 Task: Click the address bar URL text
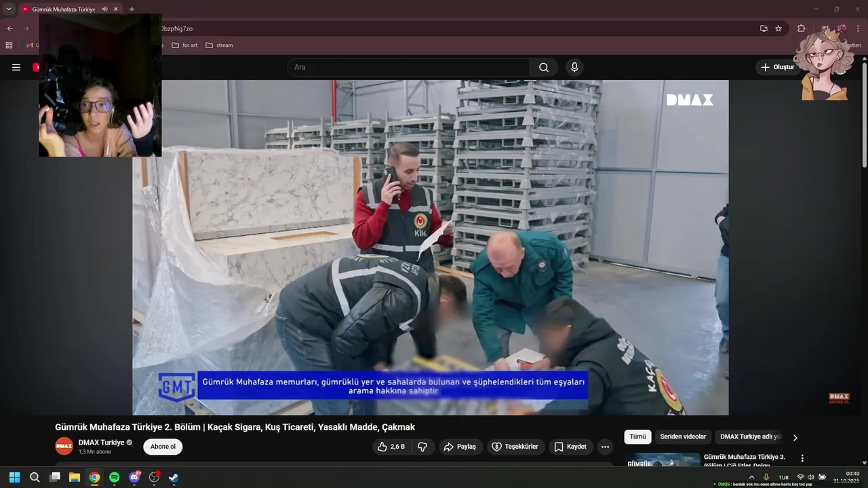click(177, 28)
